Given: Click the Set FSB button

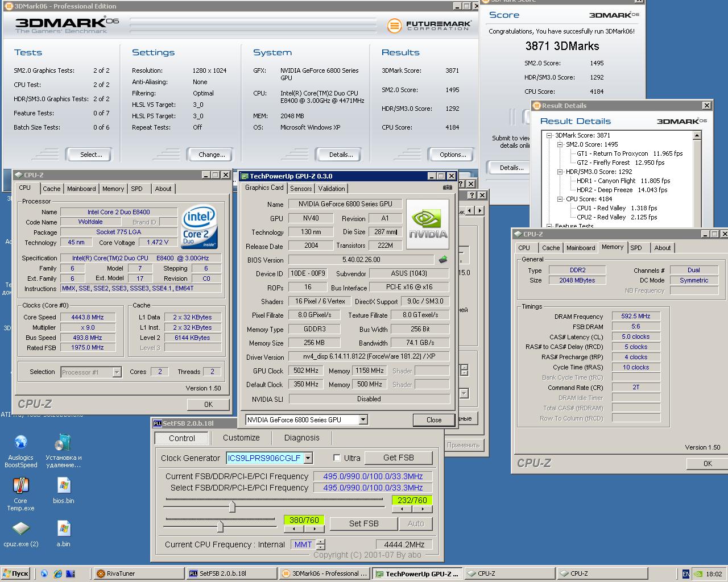Looking at the screenshot, I should click(x=363, y=523).
